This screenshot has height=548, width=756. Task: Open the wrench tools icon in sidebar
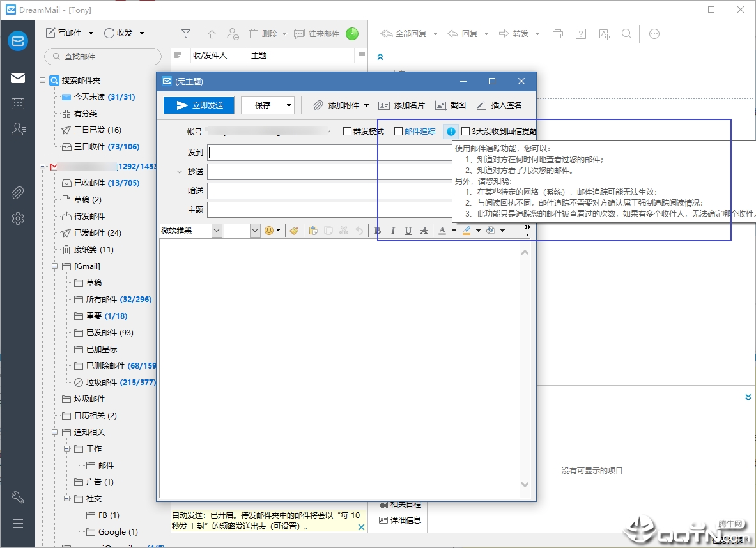(x=18, y=498)
